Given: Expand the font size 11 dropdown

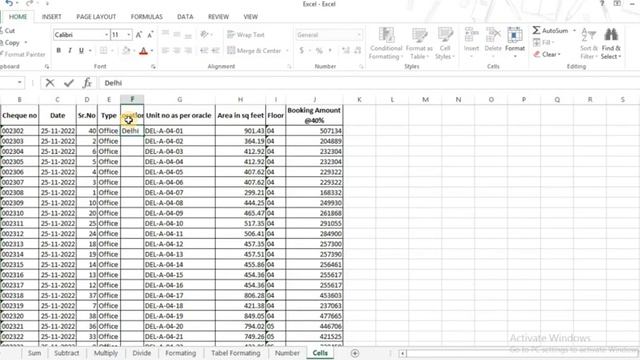Looking at the screenshot, I should [x=129, y=35].
